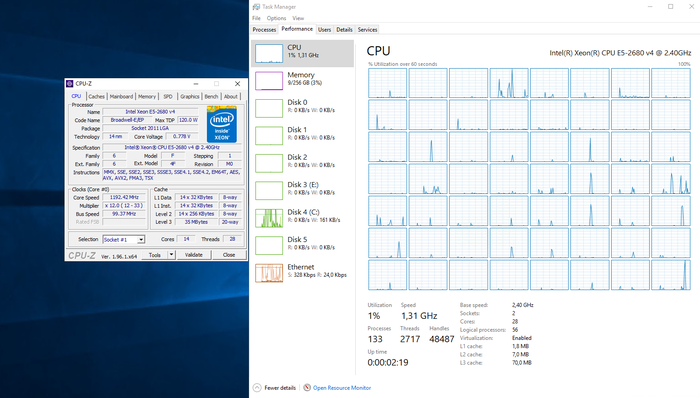Select Disk 4 (C:) activity thumbnail
700x398 pixels.
[x=269, y=218]
